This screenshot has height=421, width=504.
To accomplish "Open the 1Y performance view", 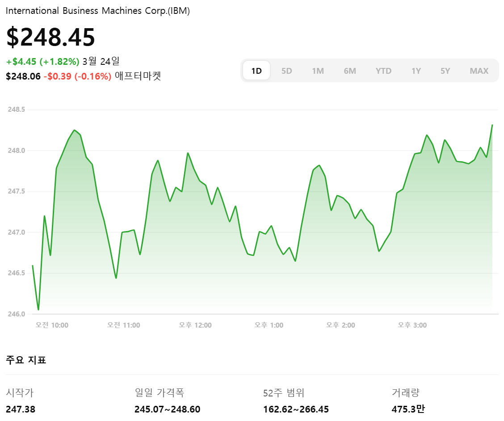I will (416, 70).
